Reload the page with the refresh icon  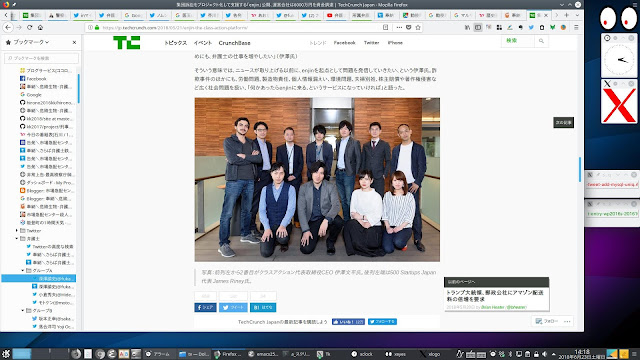[29, 27]
